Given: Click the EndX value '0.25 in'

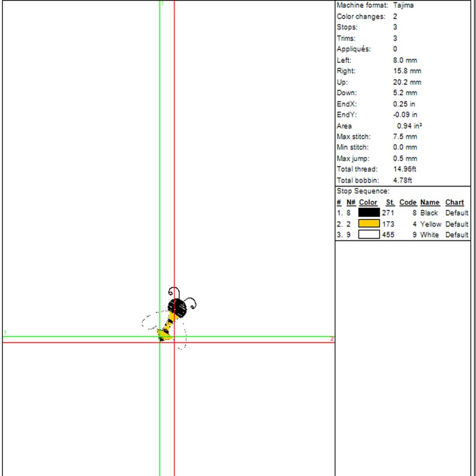Looking at the screenshot, I should tap(404, 104).
